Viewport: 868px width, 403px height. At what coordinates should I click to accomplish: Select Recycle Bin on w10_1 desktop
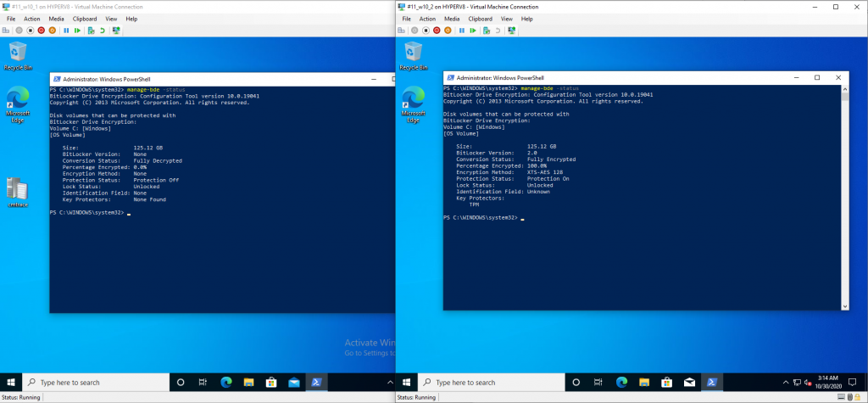pyautogui.click(x=19, y=56)
